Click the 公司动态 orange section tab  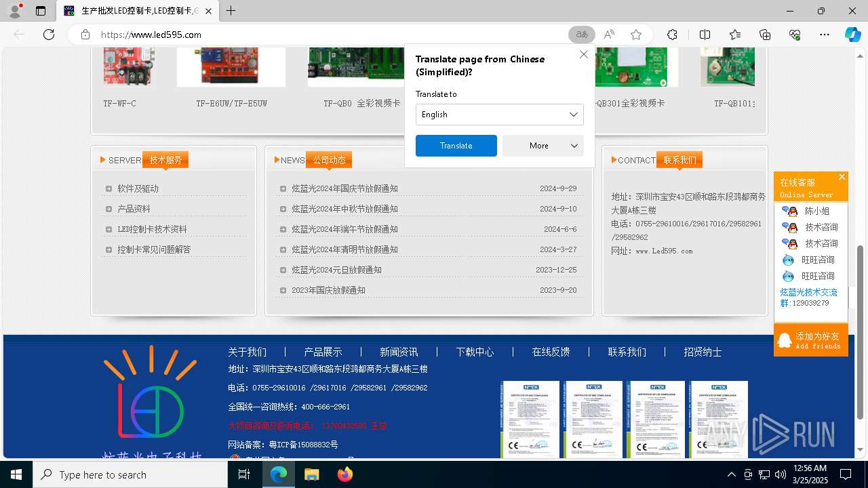click(329, 160)
